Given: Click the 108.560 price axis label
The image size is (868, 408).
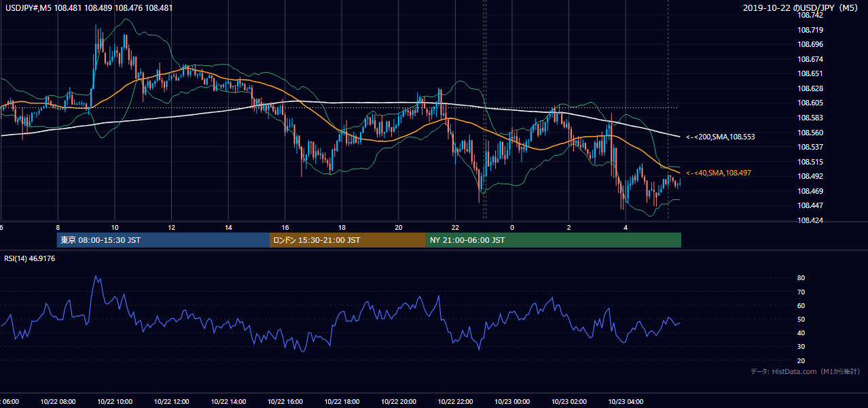Looking at the screenshot, I should click(x=810, y=133).
